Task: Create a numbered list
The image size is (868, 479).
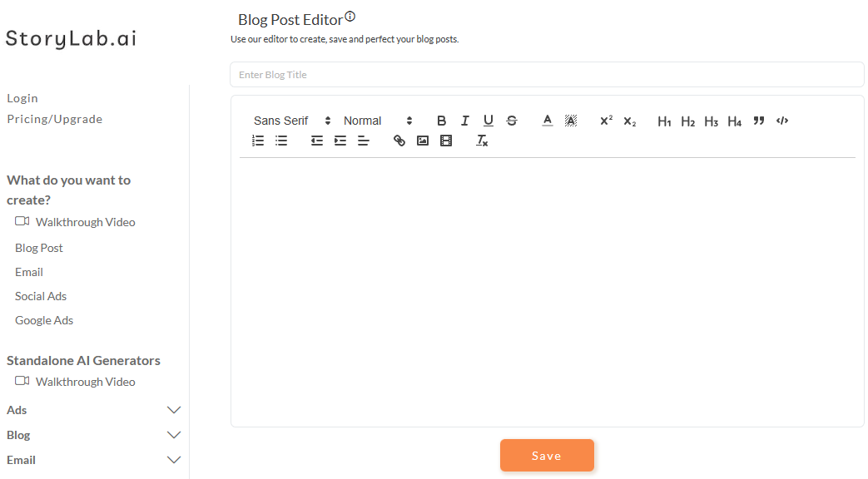Action: tap(258, 141)
